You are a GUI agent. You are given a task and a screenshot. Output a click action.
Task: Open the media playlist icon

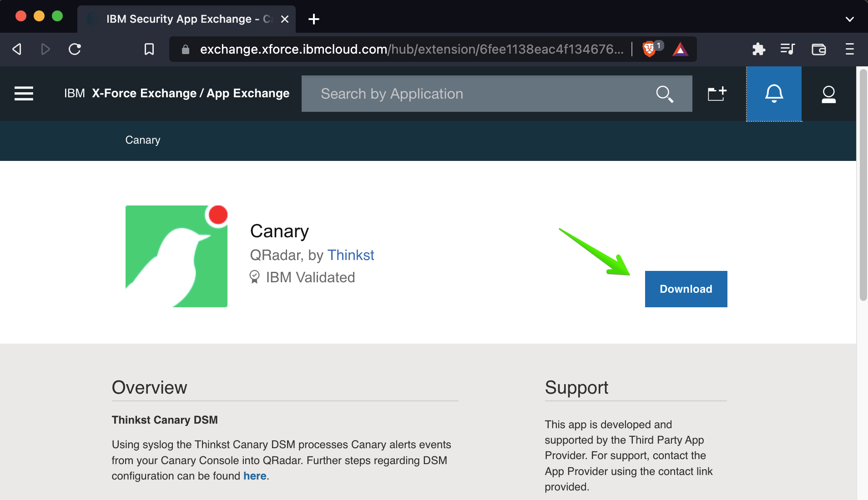[x=787, y=49]
